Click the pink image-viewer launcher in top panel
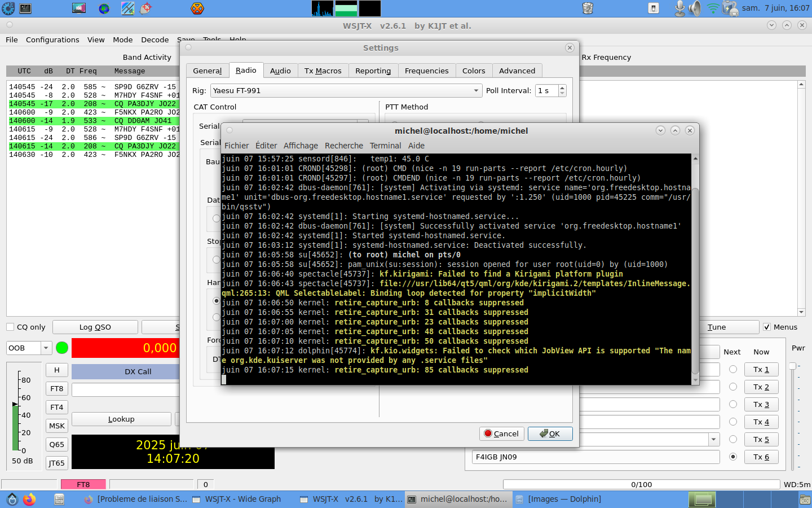The width and height of the screenshot is (812, 508). [x=79, y=8]
